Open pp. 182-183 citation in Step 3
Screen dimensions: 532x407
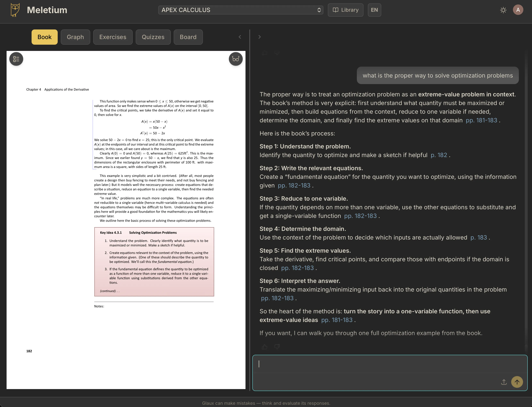coord(361,216)
